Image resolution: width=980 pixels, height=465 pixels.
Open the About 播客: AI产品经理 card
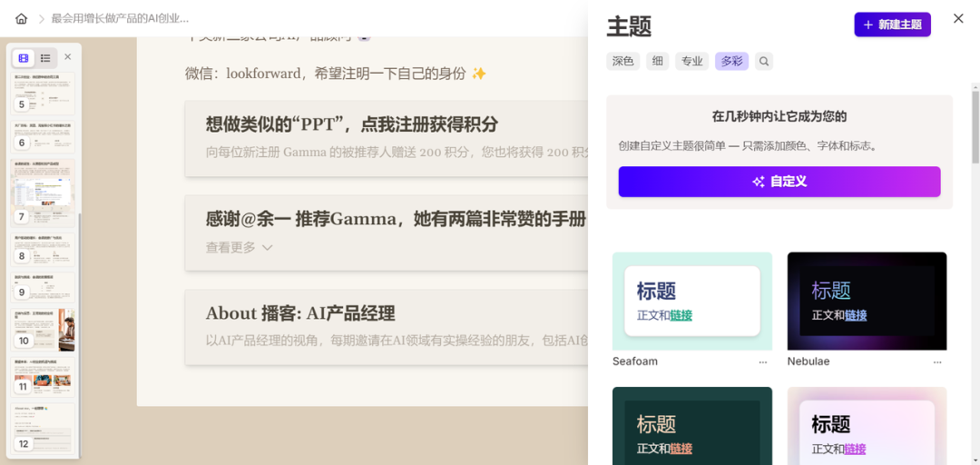point(387,327)
